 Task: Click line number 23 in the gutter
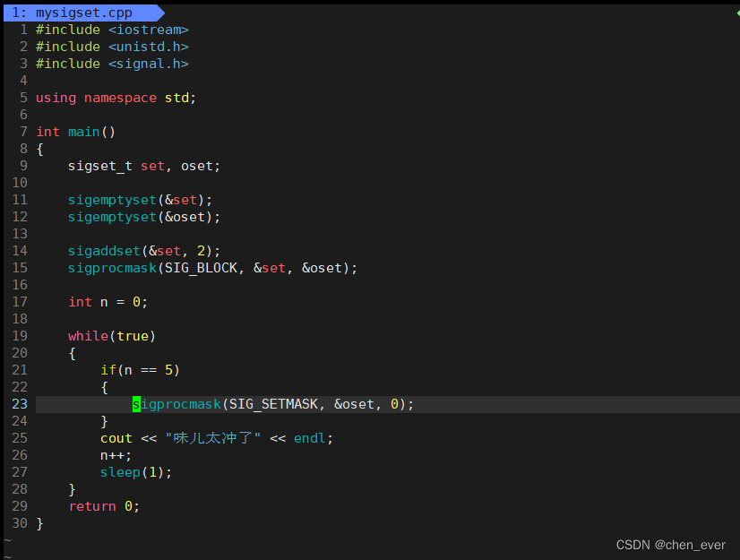pyautogui.click(x=20, y=404)
